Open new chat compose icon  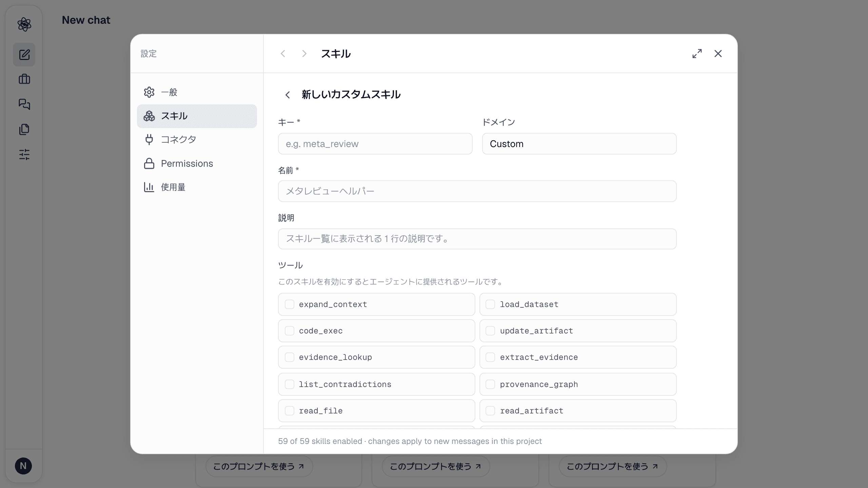click(x=24, y=55)
